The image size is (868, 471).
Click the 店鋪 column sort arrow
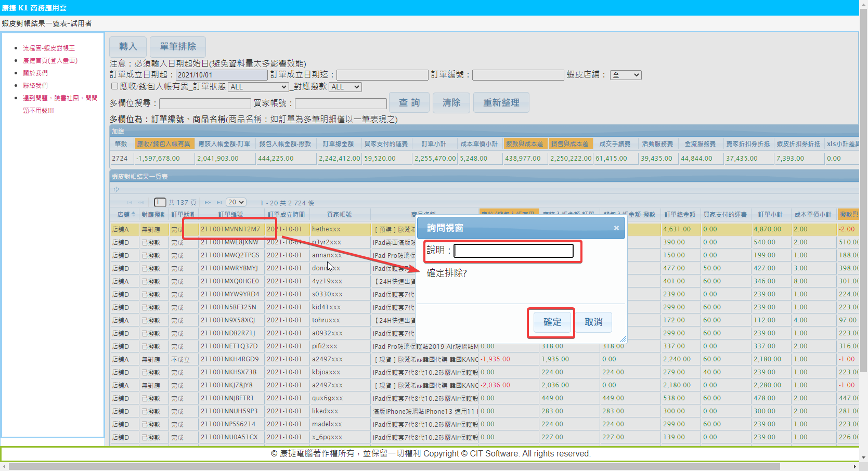coord(133,214)
